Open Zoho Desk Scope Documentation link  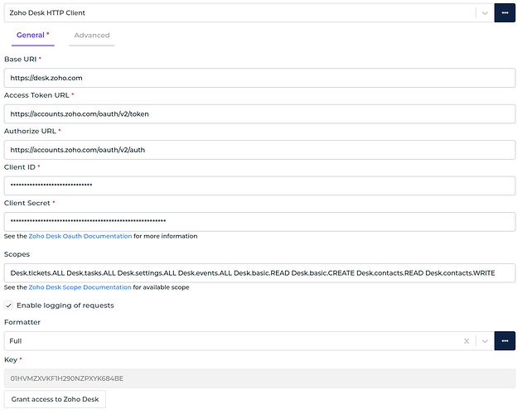[x=80, y=287]
